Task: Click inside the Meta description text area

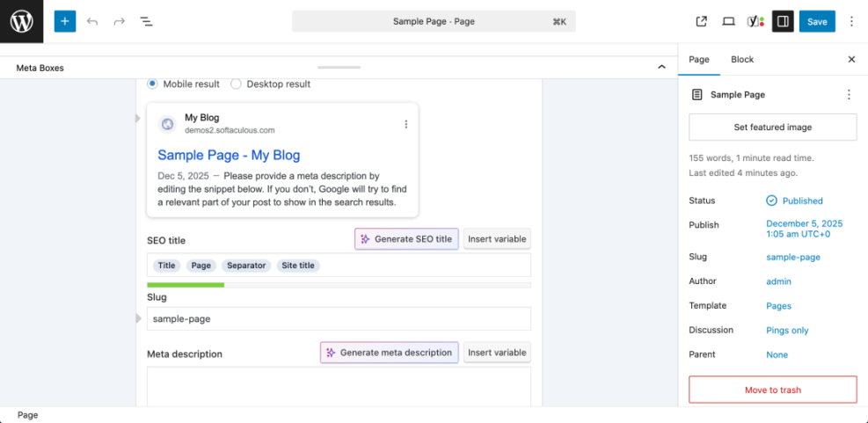Action: [x=339, y=386]
